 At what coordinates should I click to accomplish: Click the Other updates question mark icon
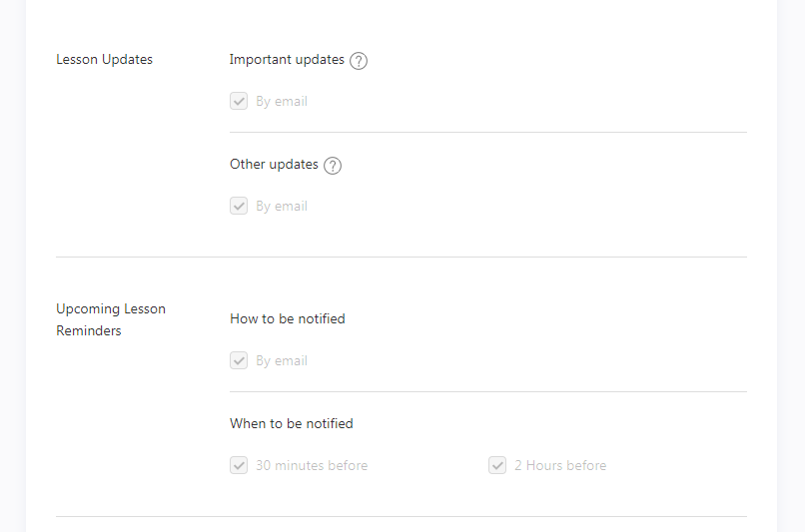(333, 166)
